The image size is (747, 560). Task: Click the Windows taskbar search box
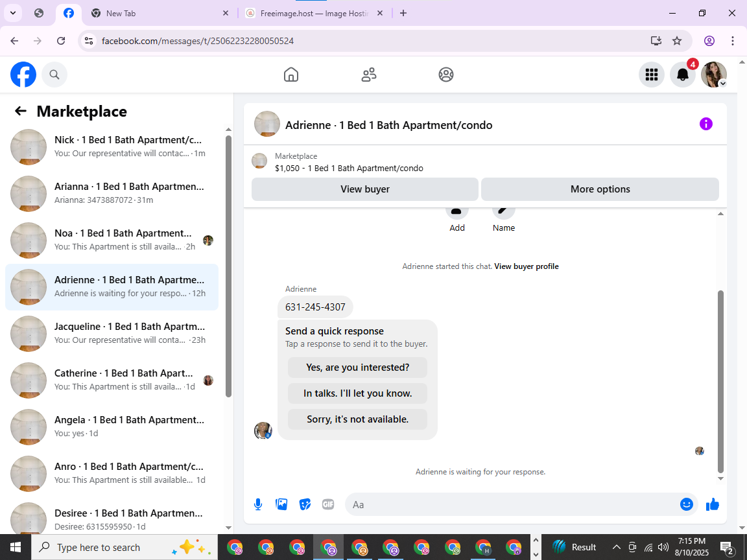(x=124, y=547)
